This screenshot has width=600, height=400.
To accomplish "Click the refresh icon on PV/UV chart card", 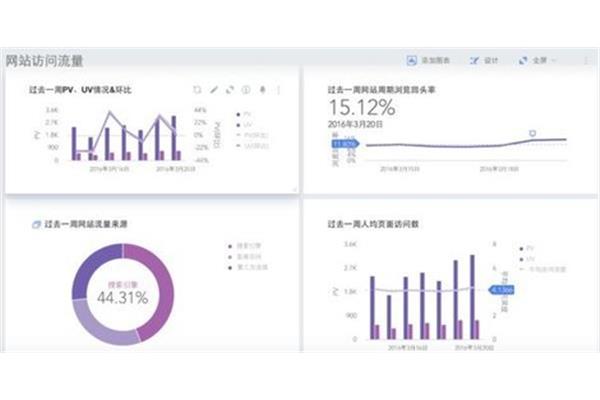I will click(197, 90).
